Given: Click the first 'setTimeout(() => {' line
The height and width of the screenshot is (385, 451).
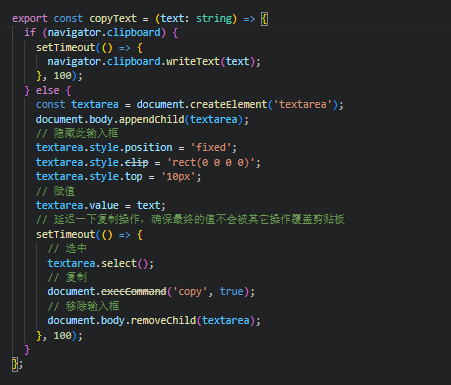Looking at the screenshot, I should click(89, 48).
